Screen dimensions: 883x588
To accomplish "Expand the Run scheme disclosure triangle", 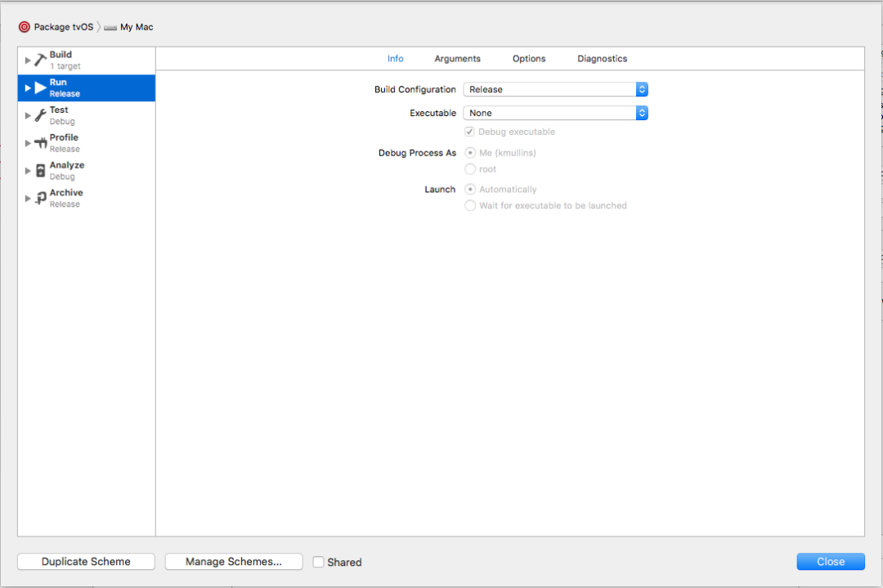I will 28,87.
